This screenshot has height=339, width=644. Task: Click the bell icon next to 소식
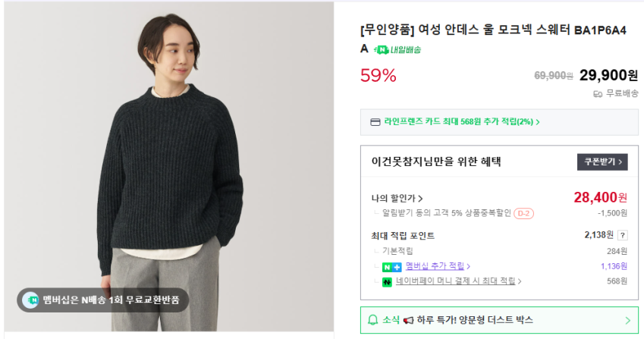tap(372, 320)
